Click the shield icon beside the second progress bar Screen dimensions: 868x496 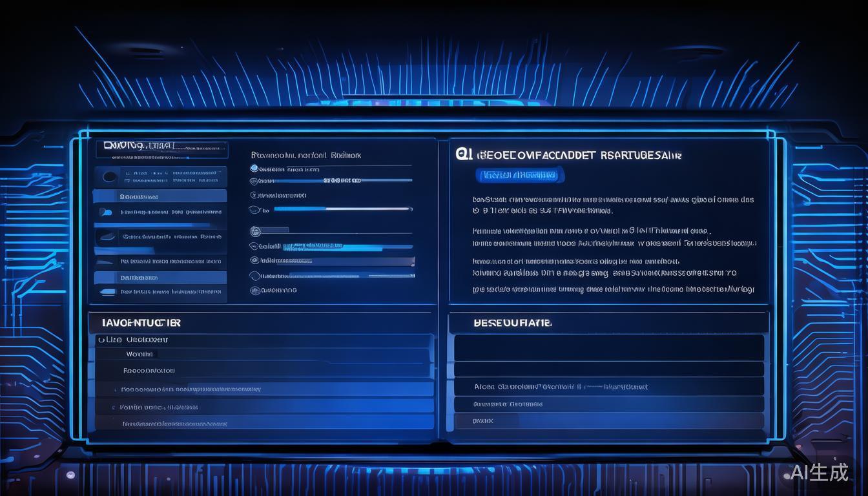[x=254, y=181]
